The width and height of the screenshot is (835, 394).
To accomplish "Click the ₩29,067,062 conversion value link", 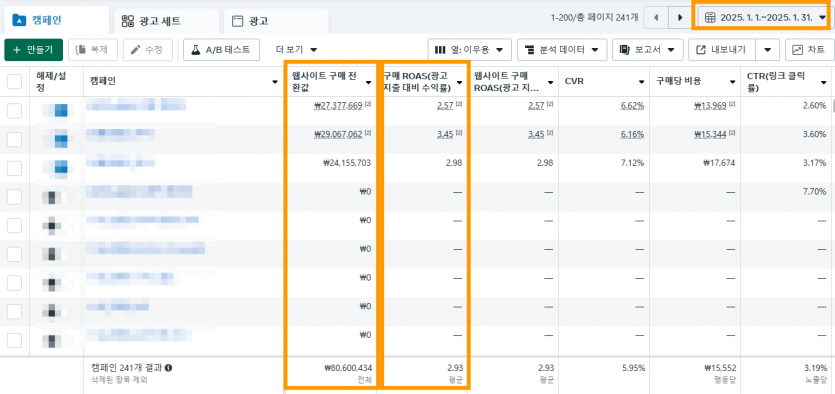I will coord(338,134).
